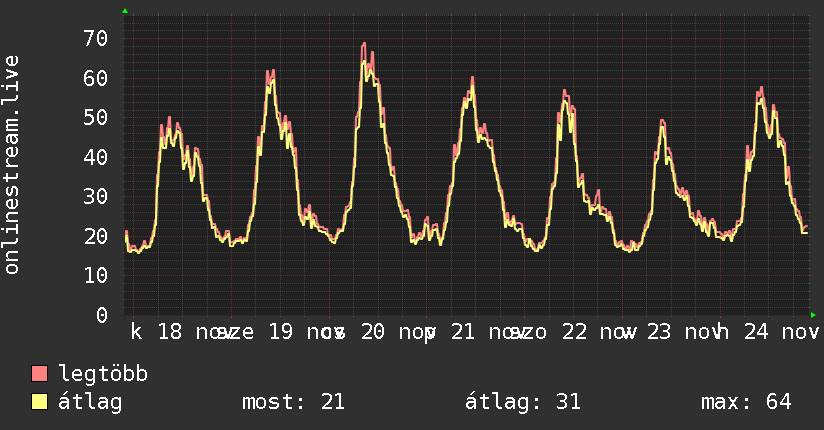Select the 'átlag: 31' average value
824x430 pixels.
point(523,402)
